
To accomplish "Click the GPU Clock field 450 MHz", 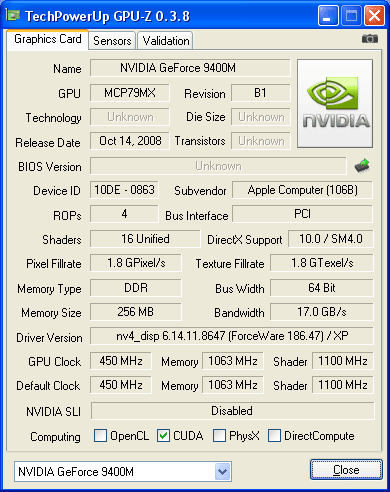I will click(x=121, y=361).
